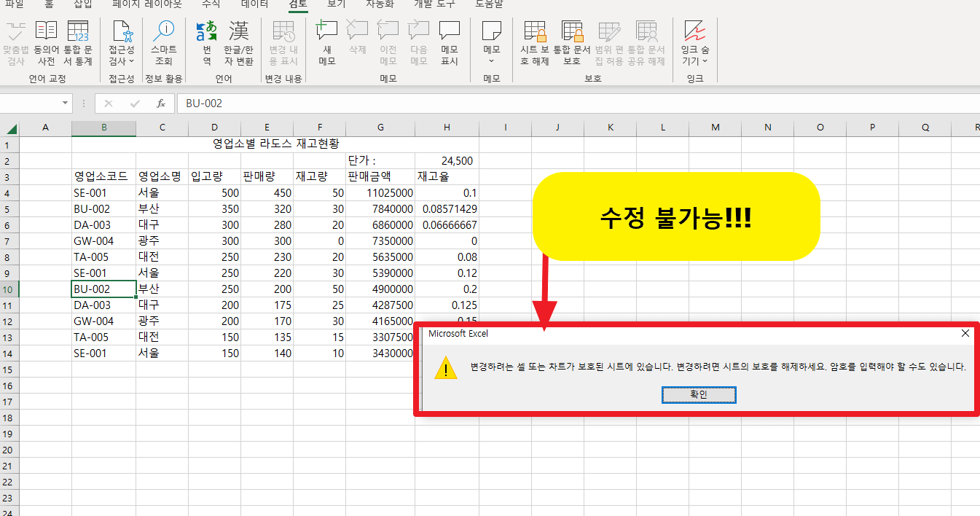Image resolution: width=980 pixels, height=516 pixels.
Task: Select cell GW-004 in row 7
Action: 104,241
